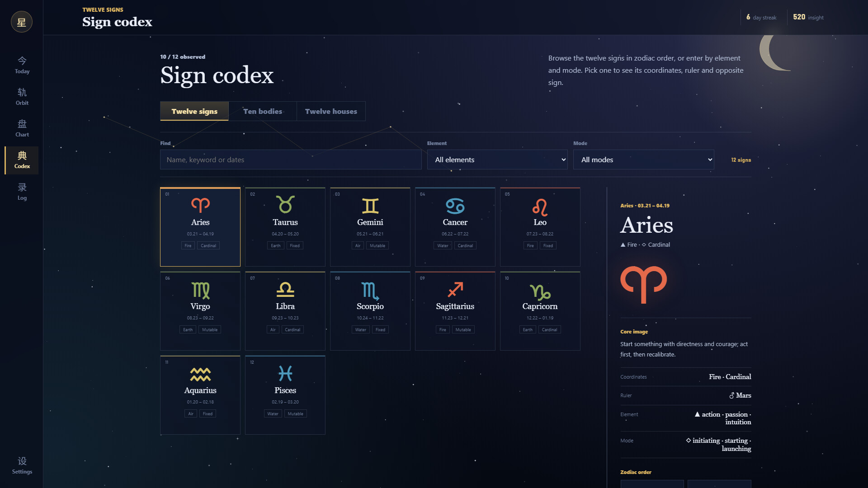
Task: Select the Scorpio sign card
Action: [x=370, y=311]
